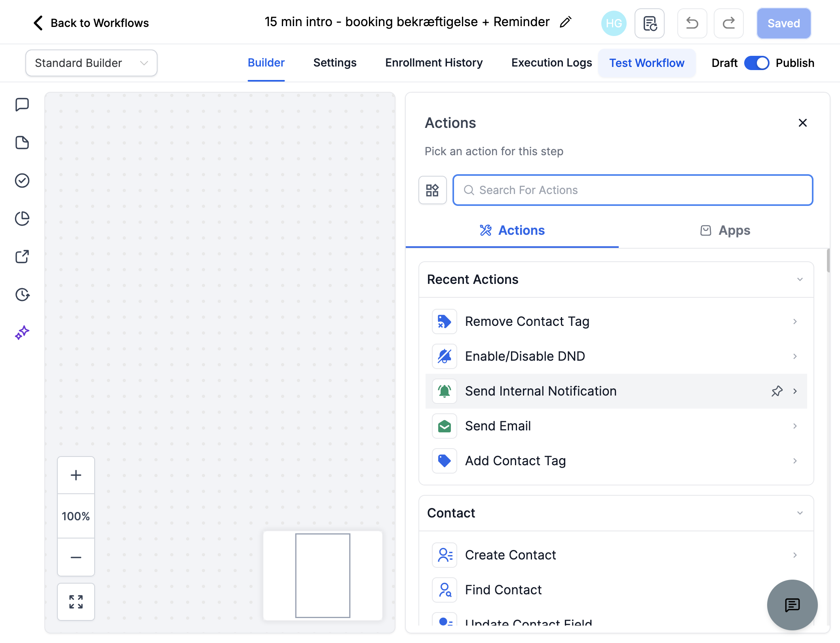Select the Create Contact action
The height and width of the screenshot is (643, 840).
[x=616, y=555]
